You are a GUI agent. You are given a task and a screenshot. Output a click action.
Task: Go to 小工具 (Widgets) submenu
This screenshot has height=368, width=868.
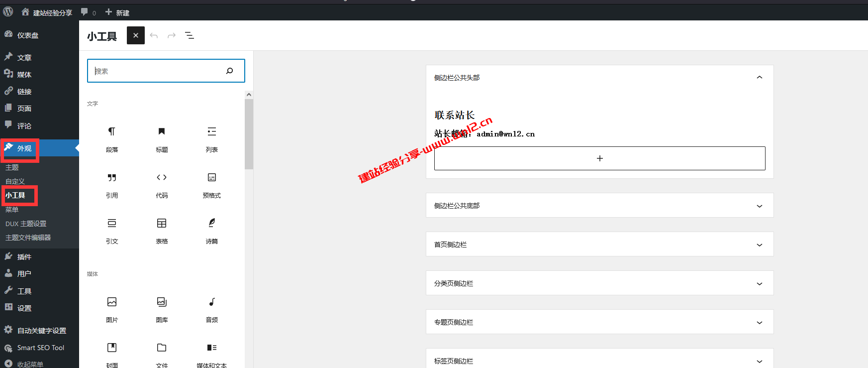click(x=15, y=195)
